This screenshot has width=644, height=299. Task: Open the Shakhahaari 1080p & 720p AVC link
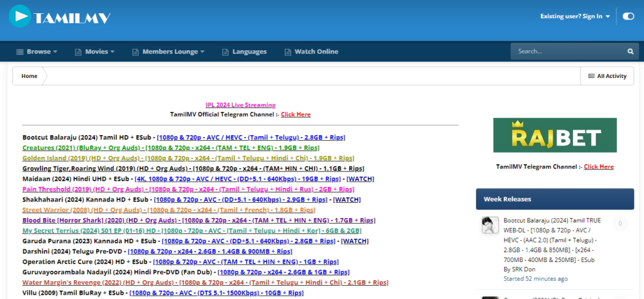(240, 200)
